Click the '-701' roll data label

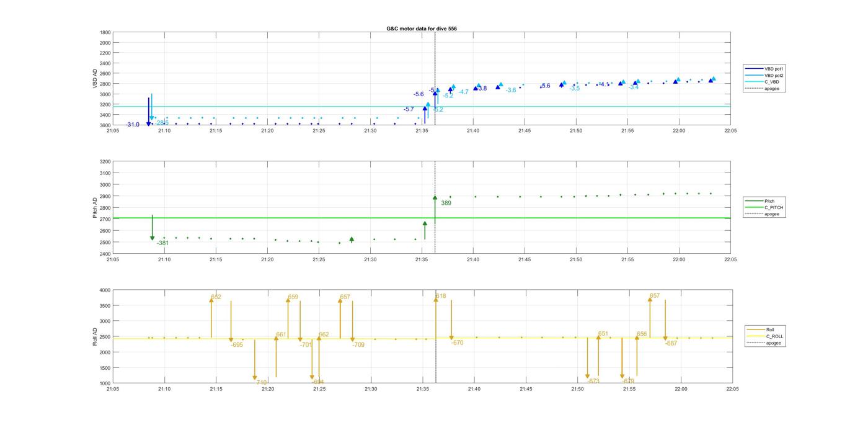306,344
